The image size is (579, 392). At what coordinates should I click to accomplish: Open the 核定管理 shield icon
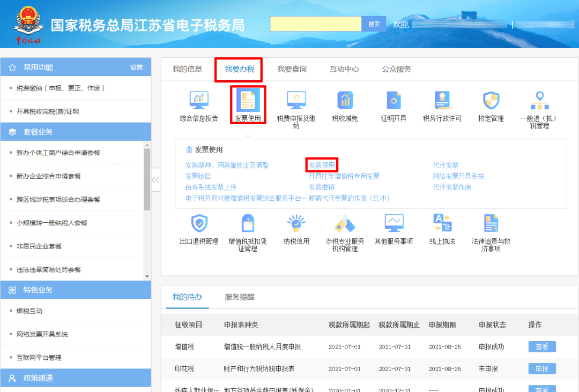[491, 100]
